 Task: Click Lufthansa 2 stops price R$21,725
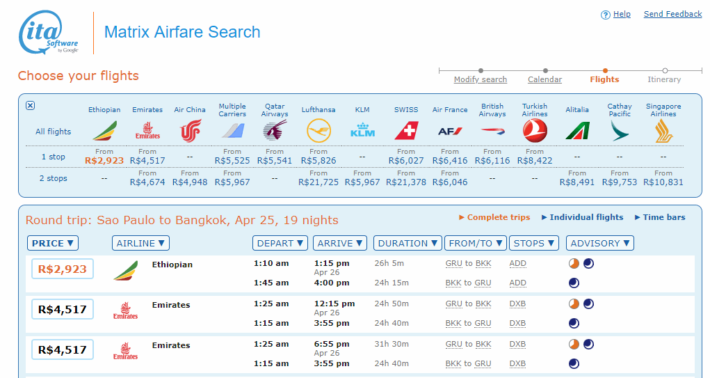tap(318, 182)
